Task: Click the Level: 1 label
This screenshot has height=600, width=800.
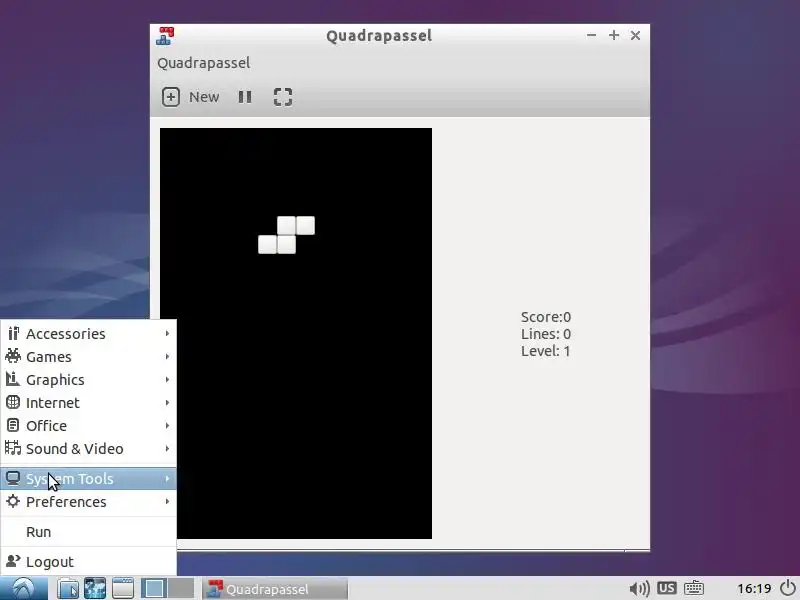Action: [545, 351]
